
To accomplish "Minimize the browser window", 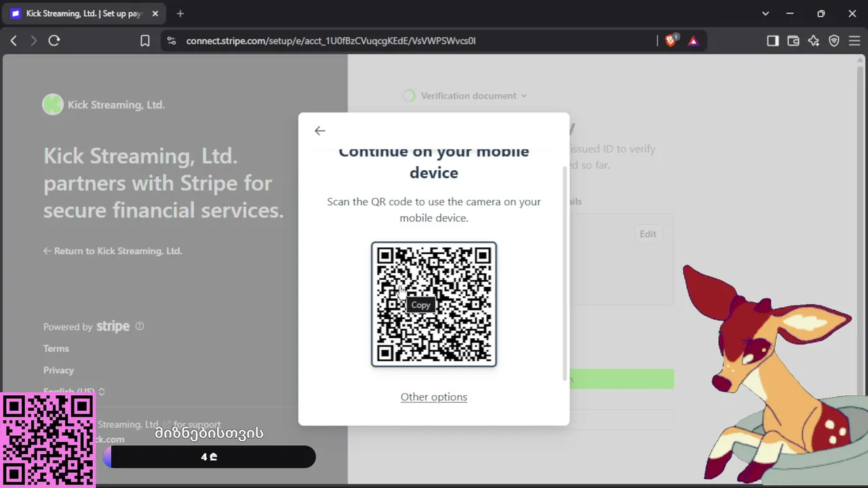I will click(x=790, y=14).
